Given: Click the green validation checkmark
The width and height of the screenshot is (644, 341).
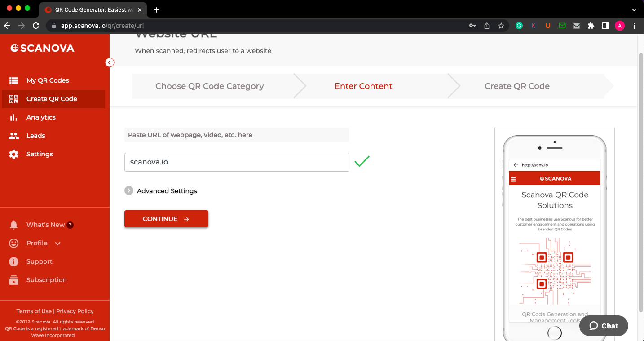Looking at the screenshot, I should pyautogui.click(x=362, y=161).
